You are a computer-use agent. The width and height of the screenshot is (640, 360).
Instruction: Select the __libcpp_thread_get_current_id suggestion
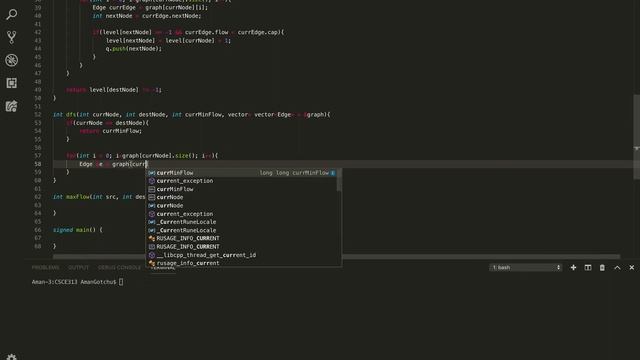point(241,255)
